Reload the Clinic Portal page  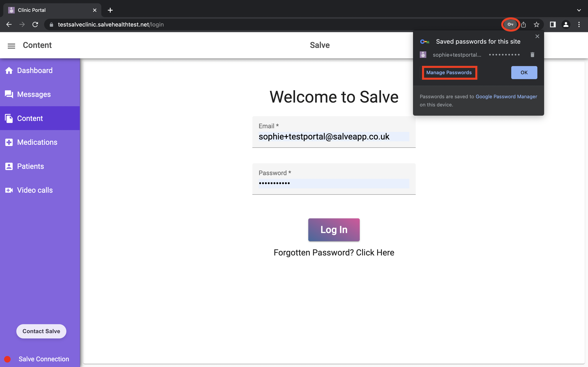pos(35,24)
